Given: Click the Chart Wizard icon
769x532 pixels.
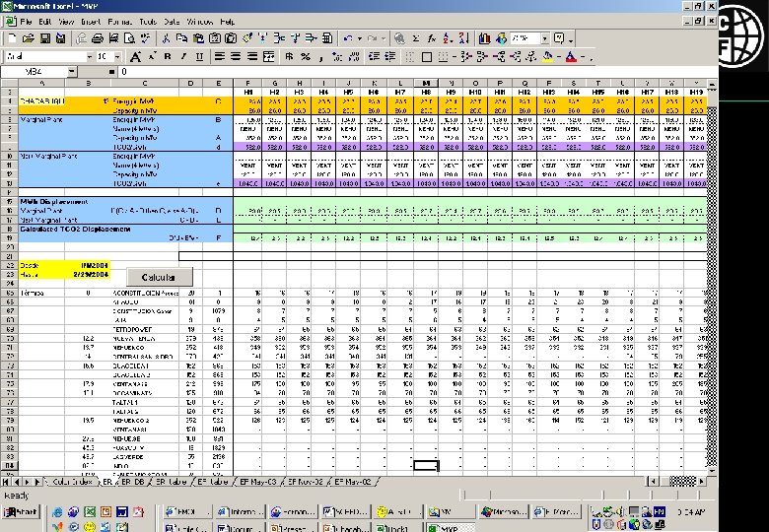Looking at the screenshot, I should 485,37.
